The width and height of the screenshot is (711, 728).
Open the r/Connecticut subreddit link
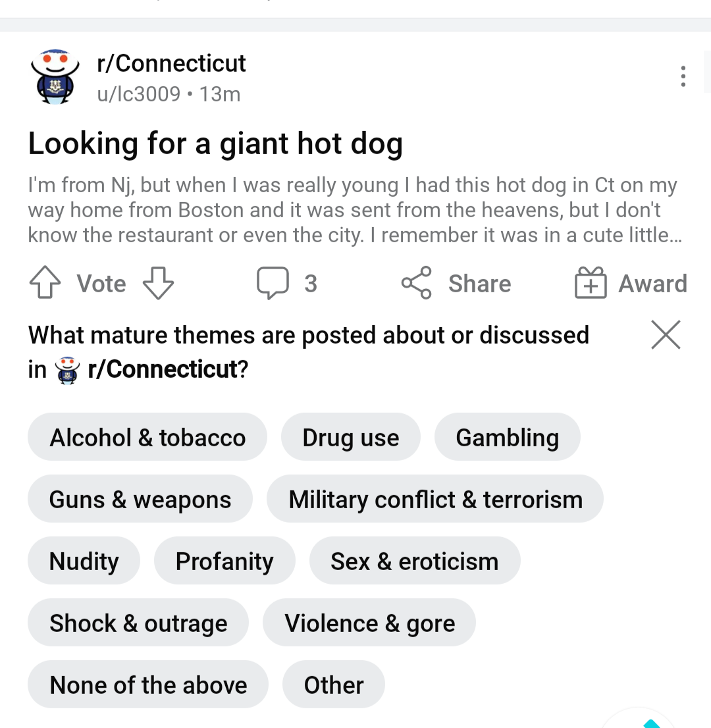pyautogui.click(x=171, y=64)
